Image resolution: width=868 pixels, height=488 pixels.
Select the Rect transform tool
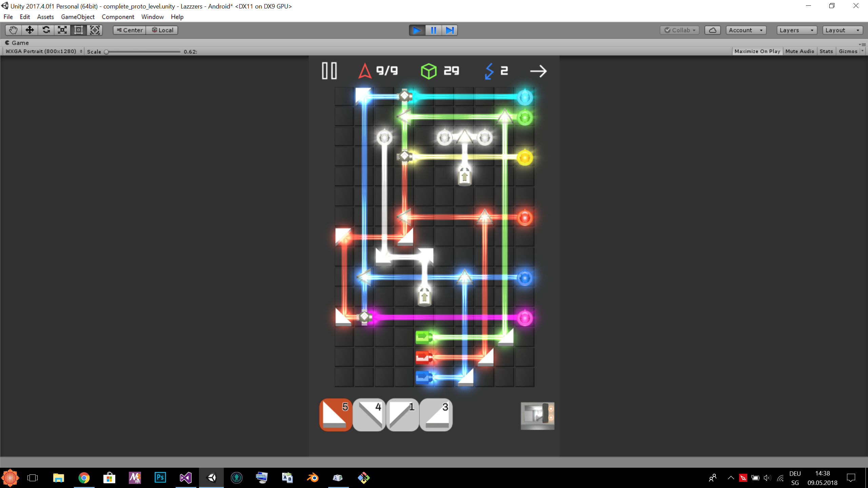[x=78, y=30]
